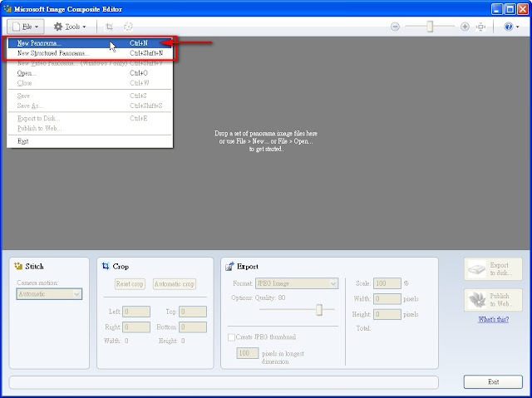Minimize the Image Composite Editor window
This screenshot has height=398, width=532.
pyautogui.click(x=497, y=9)
